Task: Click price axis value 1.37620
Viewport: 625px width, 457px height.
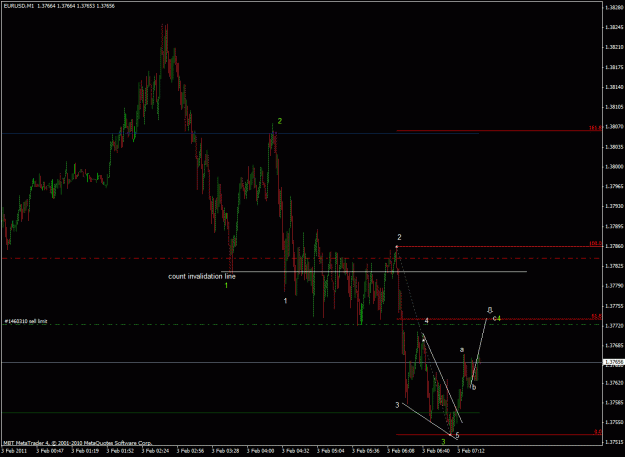Action: (x=612, y=382)
